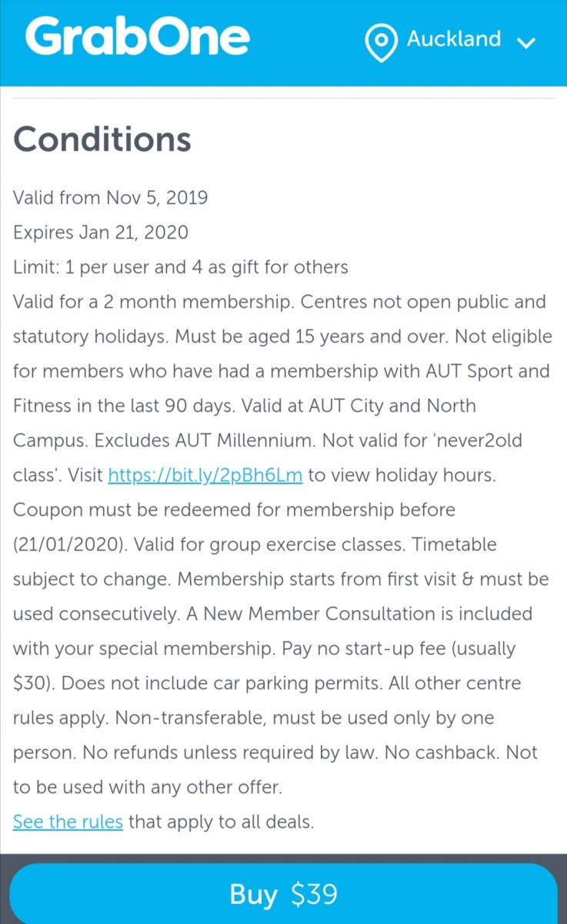Follow the 'See the rules' link
This screenshot has height=924, width=567.
coord(68,822)
